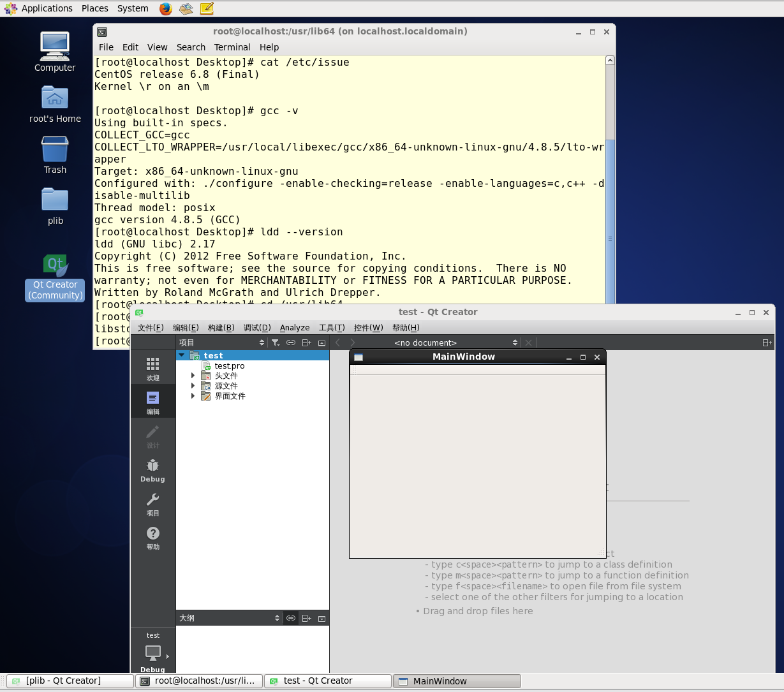Close the outline (大纲) pane
The image size is (784, 692).
pos(322,618)
